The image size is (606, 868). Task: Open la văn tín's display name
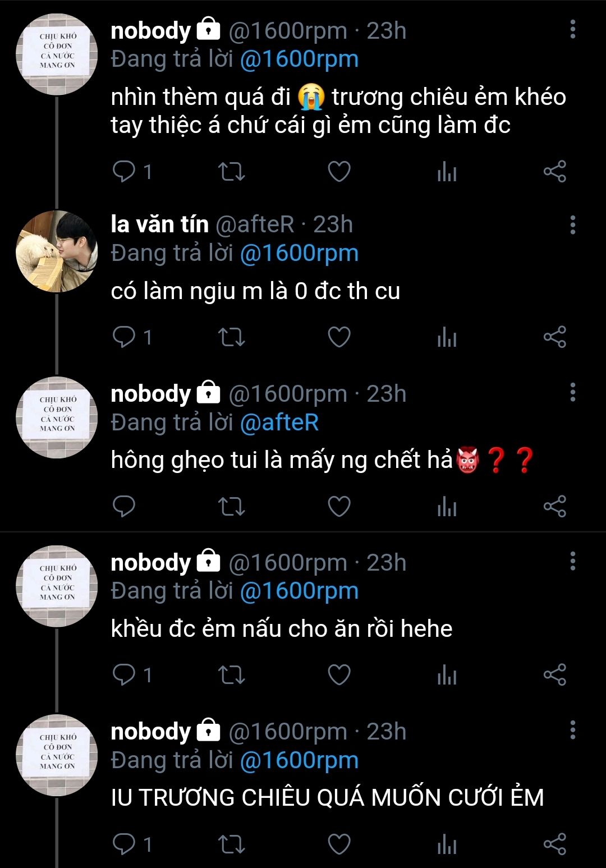(x=159, y=224)
